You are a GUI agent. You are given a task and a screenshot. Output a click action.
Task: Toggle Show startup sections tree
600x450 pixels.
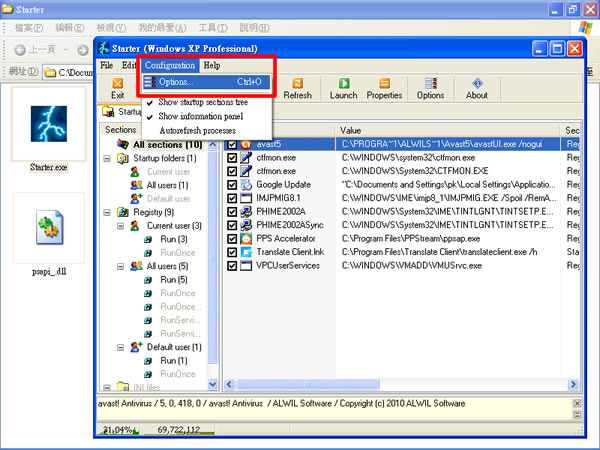pos(206,102)
